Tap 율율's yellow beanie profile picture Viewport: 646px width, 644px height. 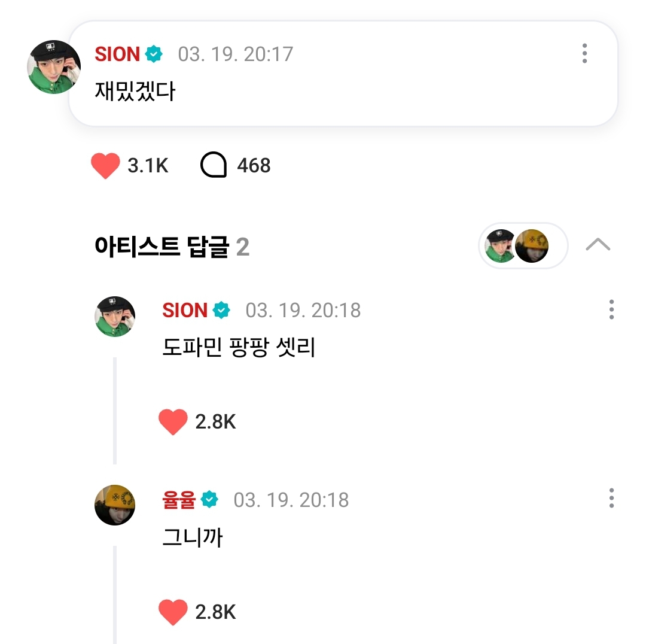115,505
